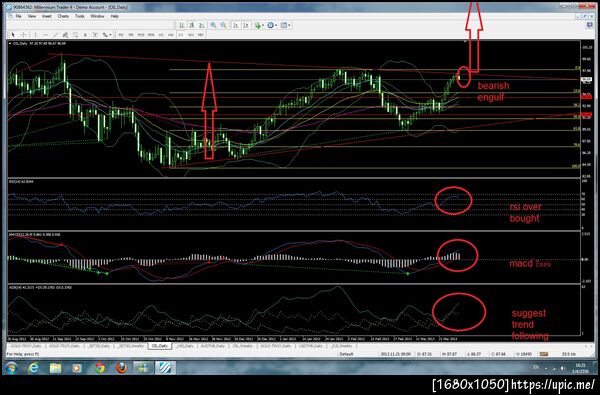Select the Equidistant Channel tool

coord(65,35)
